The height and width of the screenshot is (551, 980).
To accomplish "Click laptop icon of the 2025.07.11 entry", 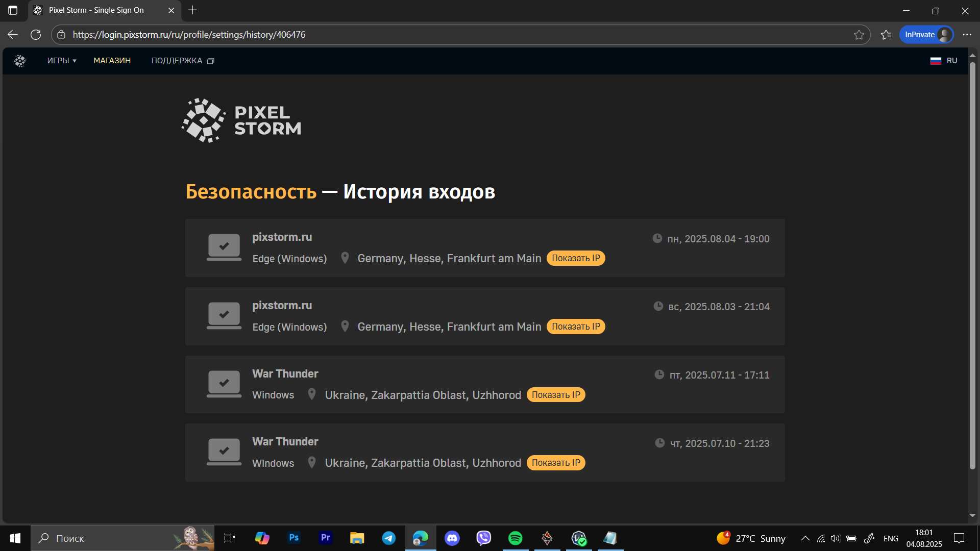I will (x=224, y=384).
